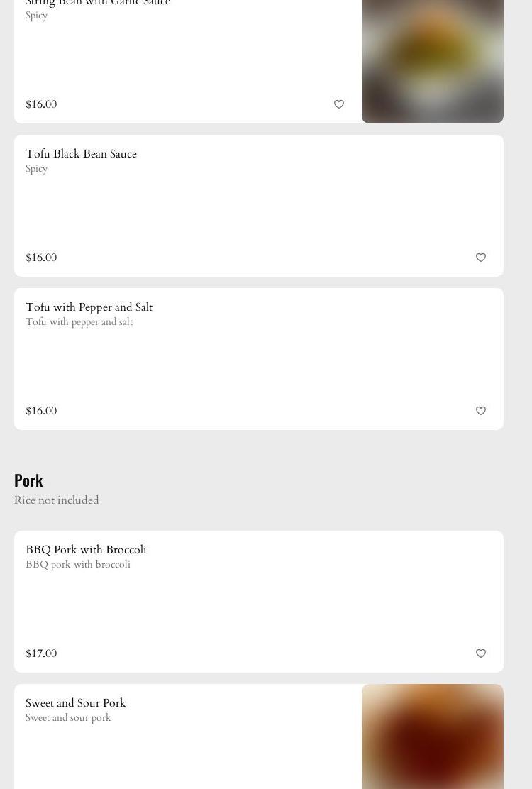532x789 pixels.
Task: Open BBQ Pork with Broccoli item
Action: click(x=86, y=550)
